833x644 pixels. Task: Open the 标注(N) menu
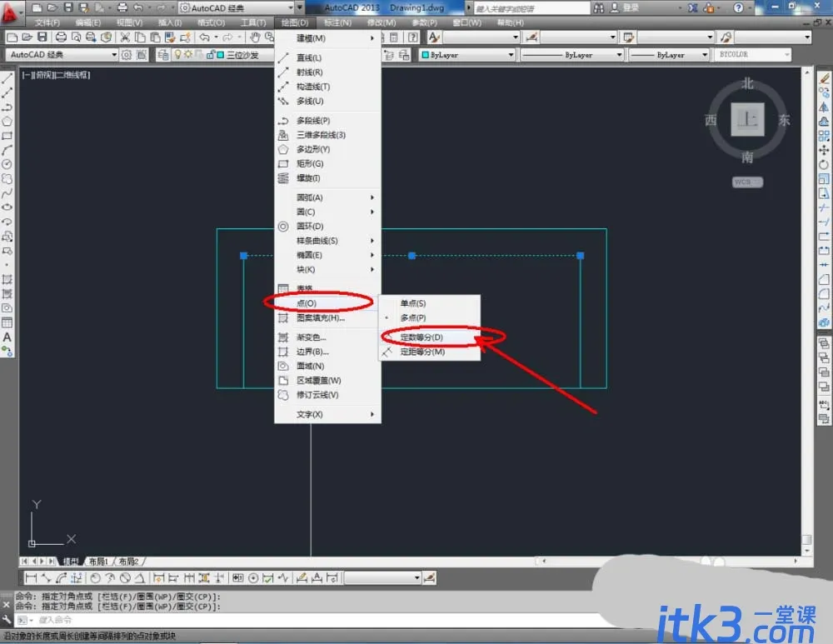338,22
